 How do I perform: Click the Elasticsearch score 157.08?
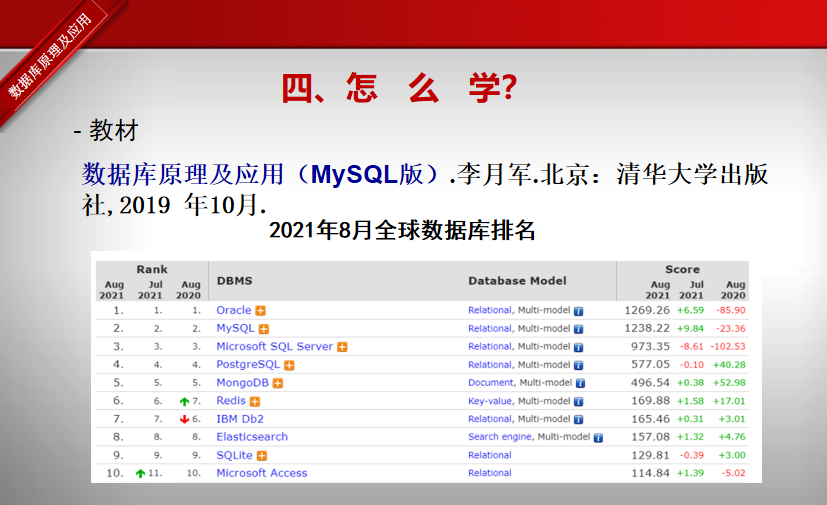point(650,437)
